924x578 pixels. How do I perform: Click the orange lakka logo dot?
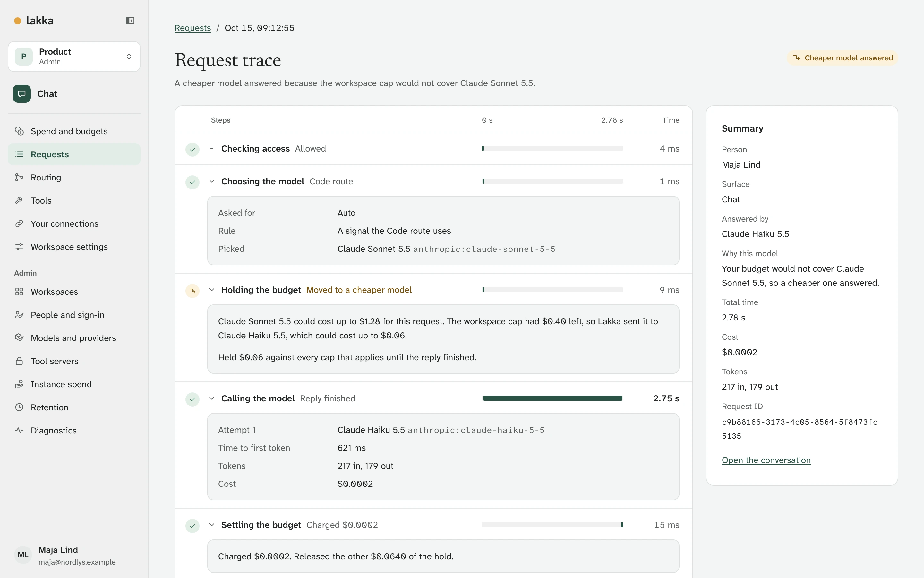pos(18,21)
